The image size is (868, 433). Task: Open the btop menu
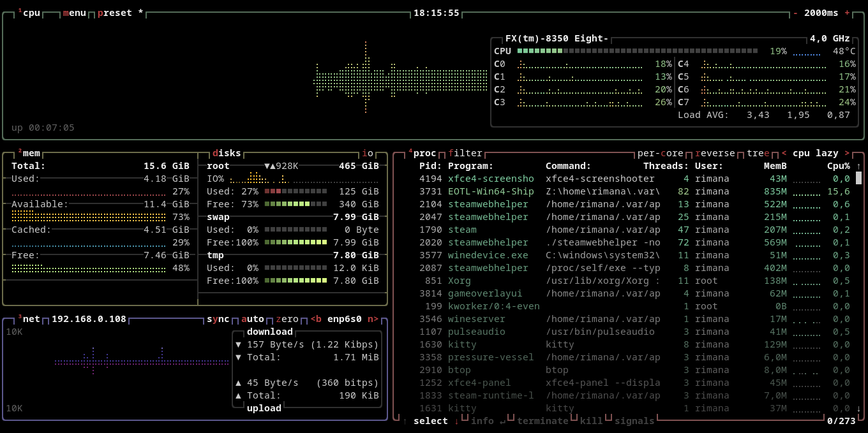(x=74, y=13)
